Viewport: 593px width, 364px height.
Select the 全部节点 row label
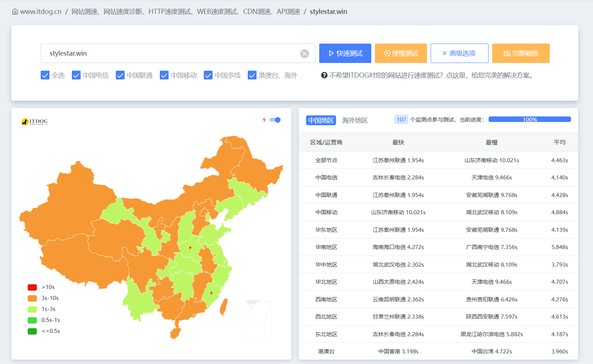click(326, 160)
